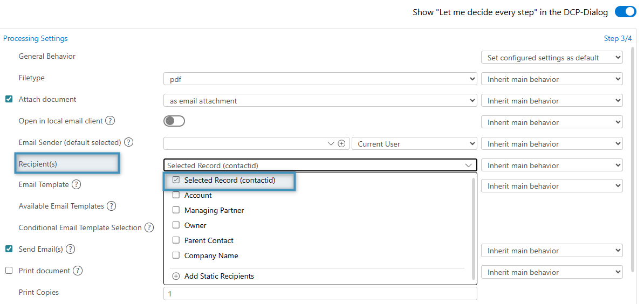Open the Filetype pdf dropdown
The width and height of the screenshot is (644, 304).
320,79
